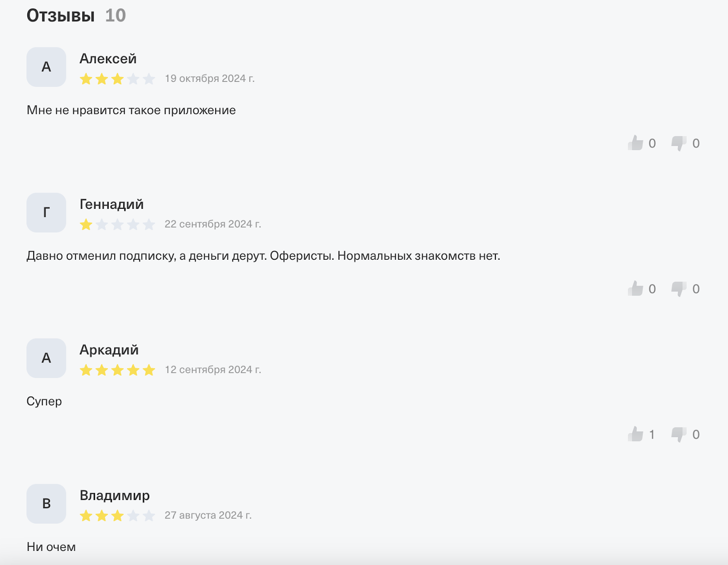Click the Отзывы heading
Viewport: 728px width, 565px height.
tap(61, 15)
